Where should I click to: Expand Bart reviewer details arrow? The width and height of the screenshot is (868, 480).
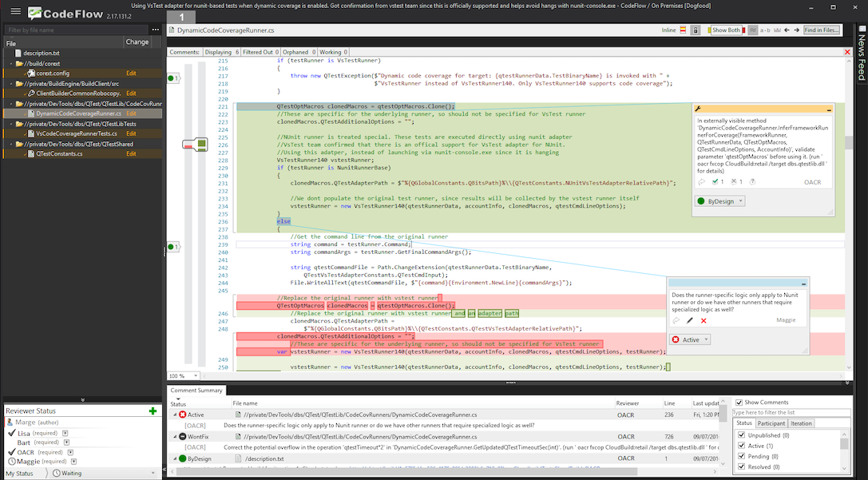[66, 442]
